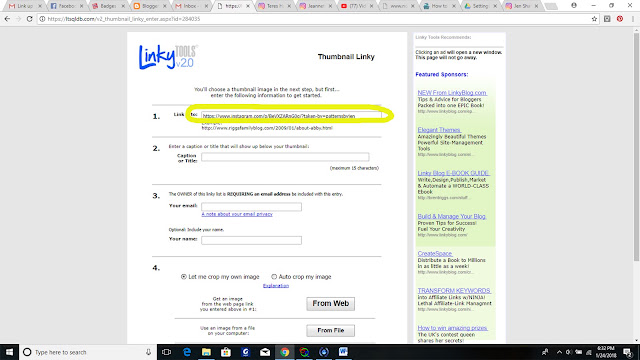640x360 pixels.
Task: Switch to the Settings tab
Action: click(x=480, y=6)
